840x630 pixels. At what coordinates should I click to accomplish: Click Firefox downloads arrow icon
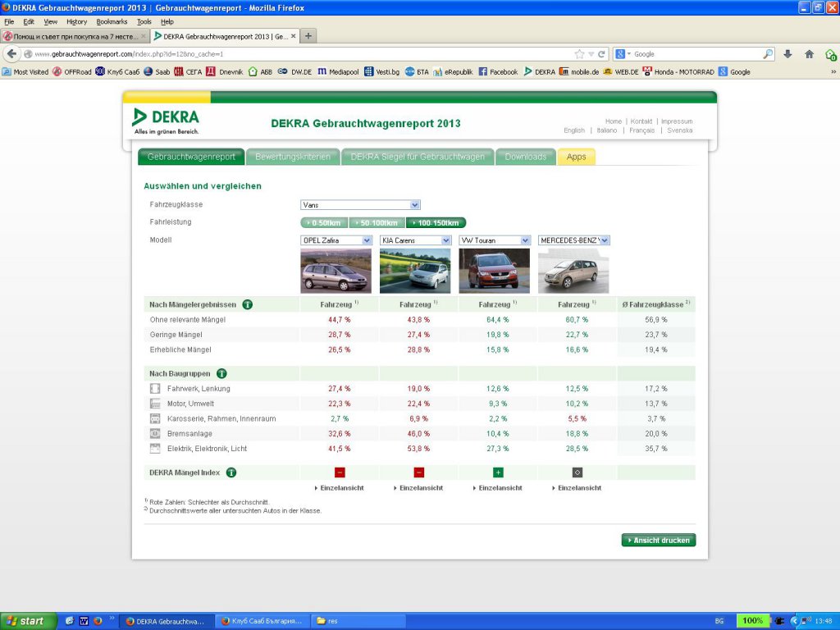click(x=787, y=54)
